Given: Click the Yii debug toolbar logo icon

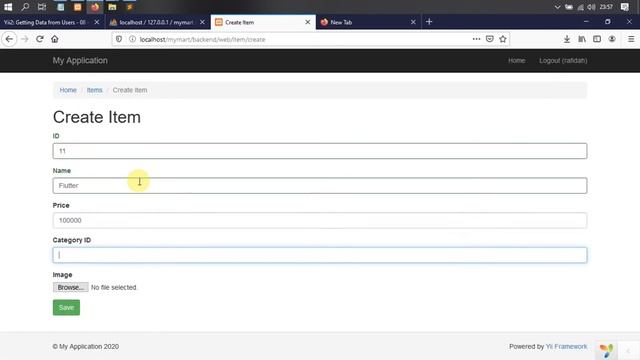Looking at the screenshot, I should 606,351.
